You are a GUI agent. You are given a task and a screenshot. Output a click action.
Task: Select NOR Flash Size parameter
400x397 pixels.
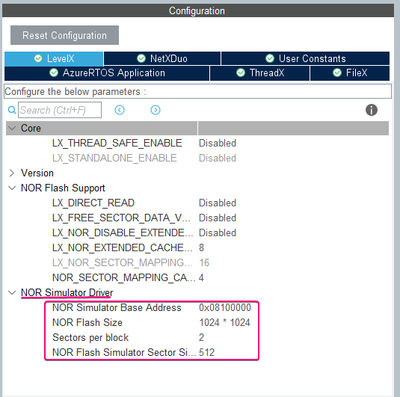pyautogui.click(x=87, y=322)
